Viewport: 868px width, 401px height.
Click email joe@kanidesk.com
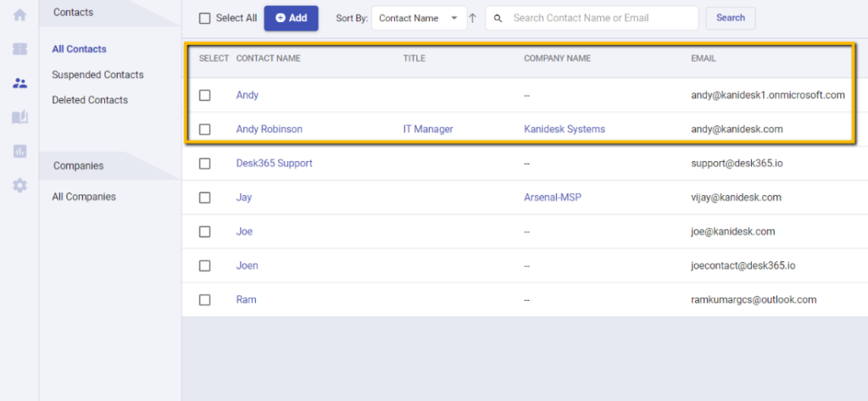click(733, 231)
